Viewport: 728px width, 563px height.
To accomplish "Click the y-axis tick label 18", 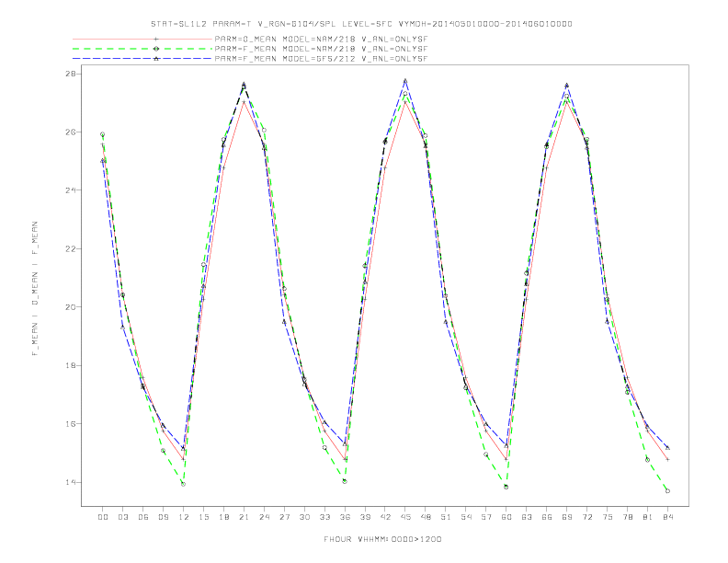I will [73, 365].
